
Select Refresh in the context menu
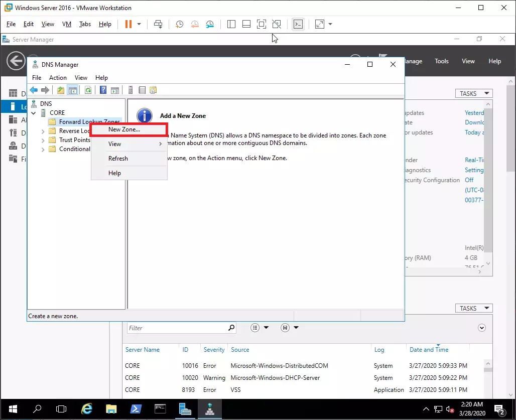pos(129,159)
